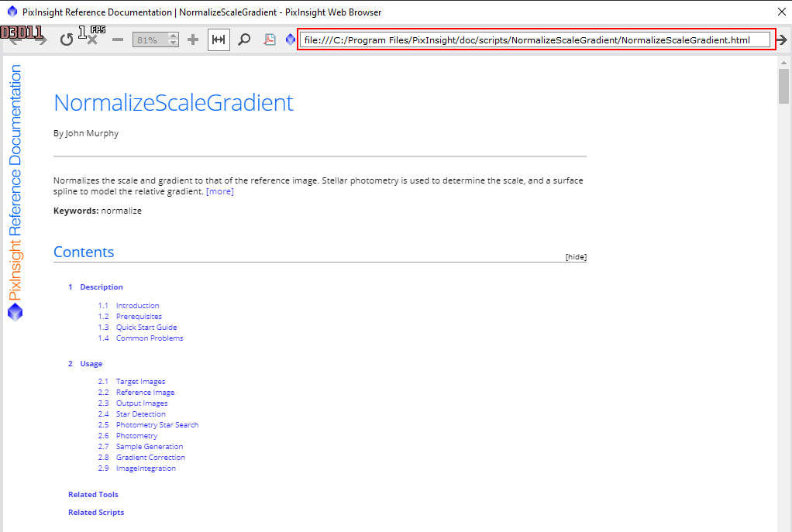Toggle fit-to-width zoom icon
The height and width of the screenshot is (532, 792).
pyautogui.click(x=219, y=39)
